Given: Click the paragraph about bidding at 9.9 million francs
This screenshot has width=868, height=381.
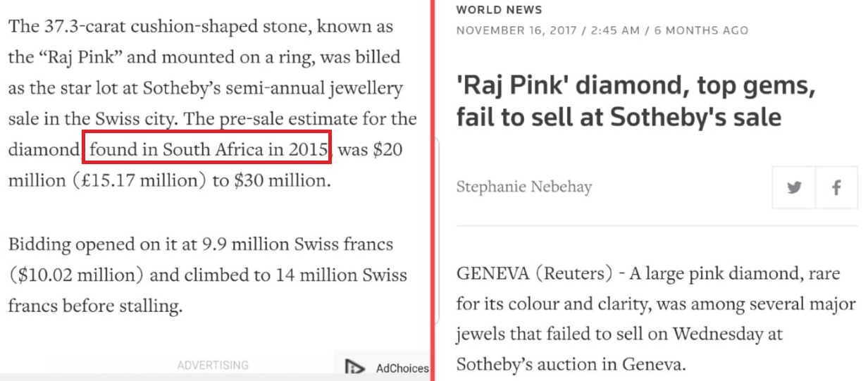Looking at the screenshot, I should pyautogui.click(x=208, y=275).
